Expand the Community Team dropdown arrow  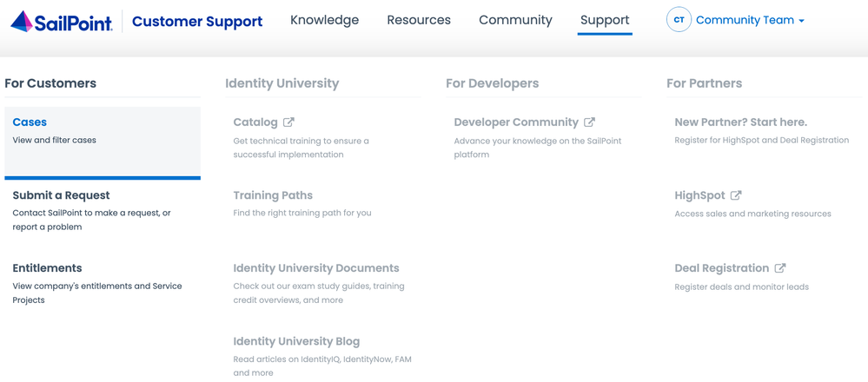(801, 21)
